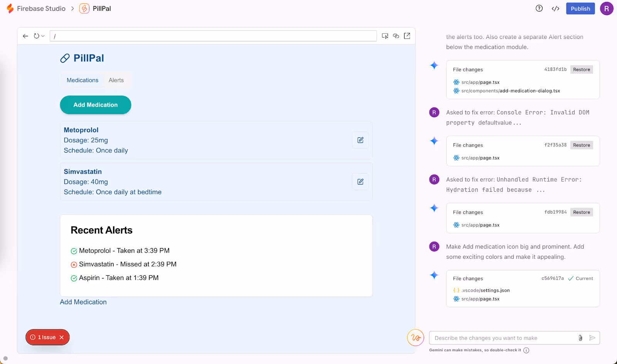Screen dimensions: 617x364
Task: Click the Firebase Studio breadcrumb text
Action: pyautogui.click(x=41, y=8)
